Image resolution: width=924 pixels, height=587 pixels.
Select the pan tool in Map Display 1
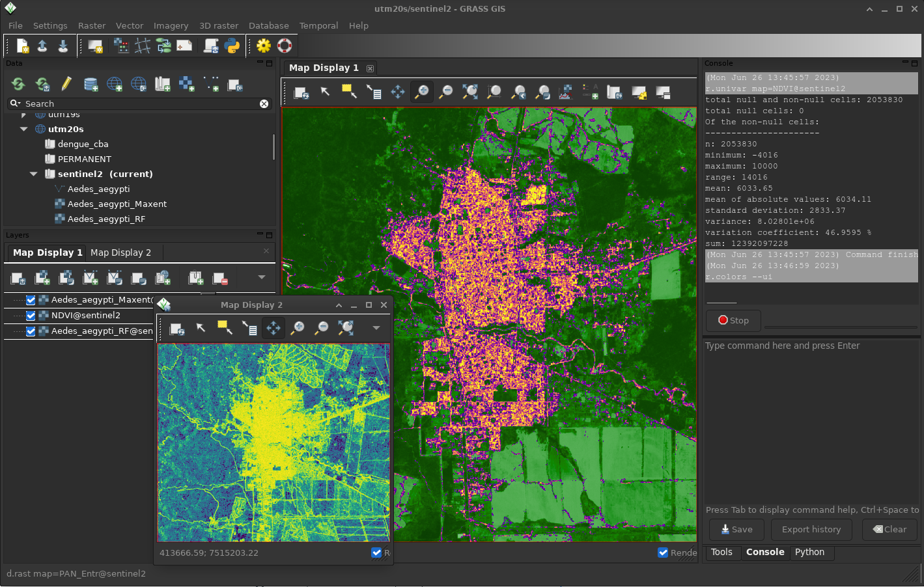coord(398,92)
